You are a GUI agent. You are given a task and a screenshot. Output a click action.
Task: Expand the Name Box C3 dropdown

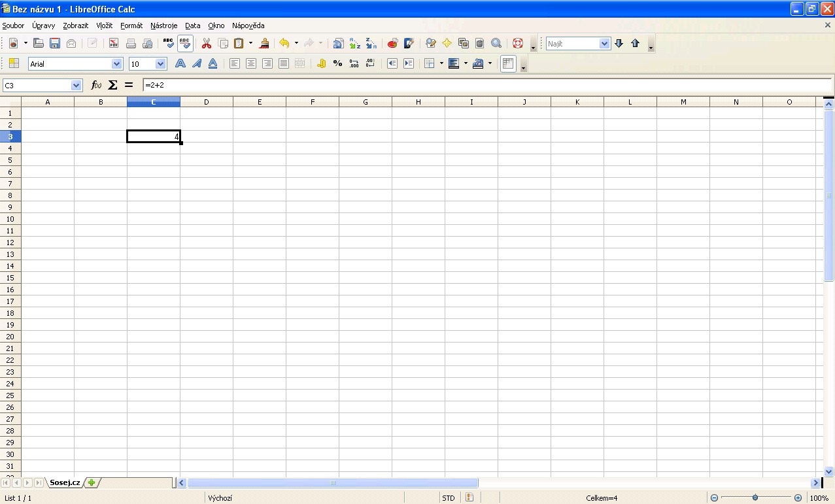tap(76, 86)
